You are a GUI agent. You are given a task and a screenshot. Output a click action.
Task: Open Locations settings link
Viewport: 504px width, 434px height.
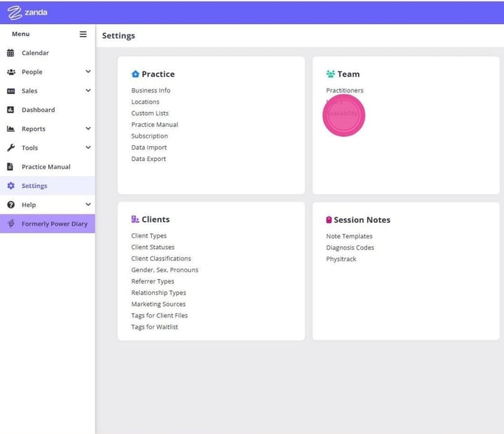click(x=145, y=102)
